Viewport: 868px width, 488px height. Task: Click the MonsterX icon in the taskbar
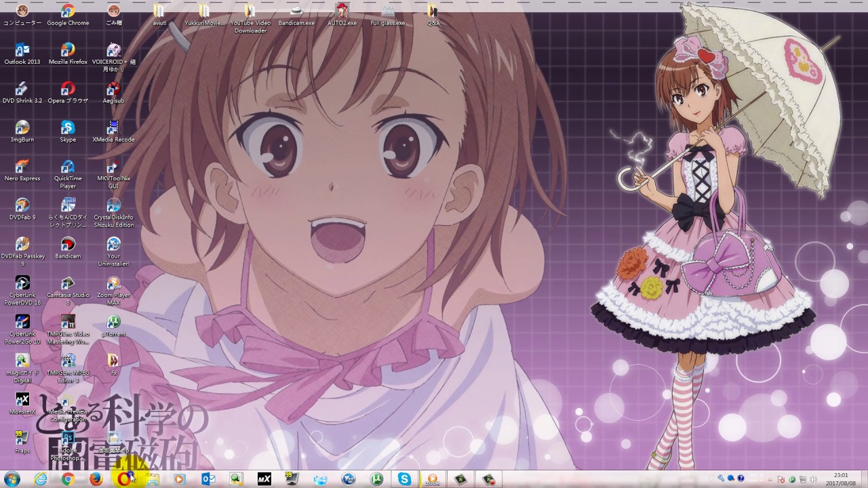pyautogui.click(x=264, y=479)
